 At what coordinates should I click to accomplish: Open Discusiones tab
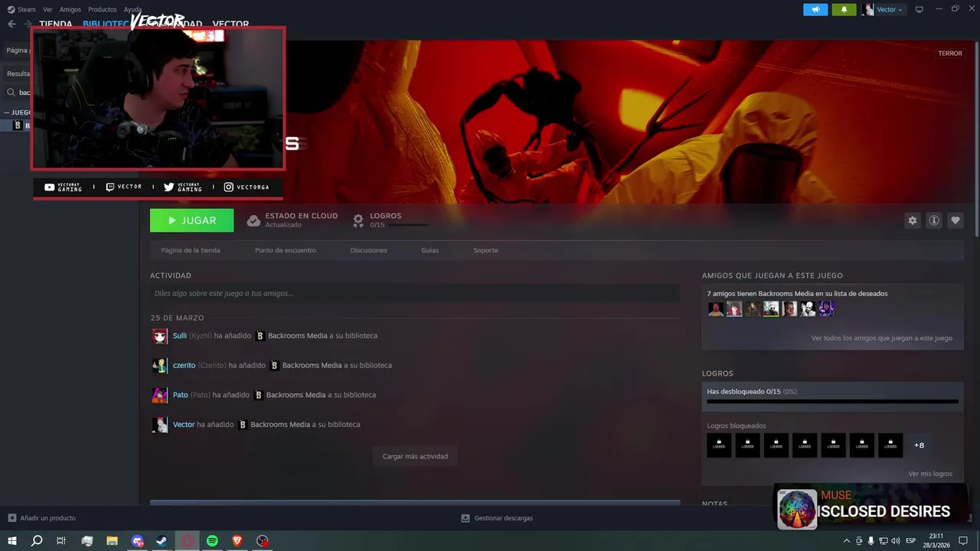(x=369, y=250)
